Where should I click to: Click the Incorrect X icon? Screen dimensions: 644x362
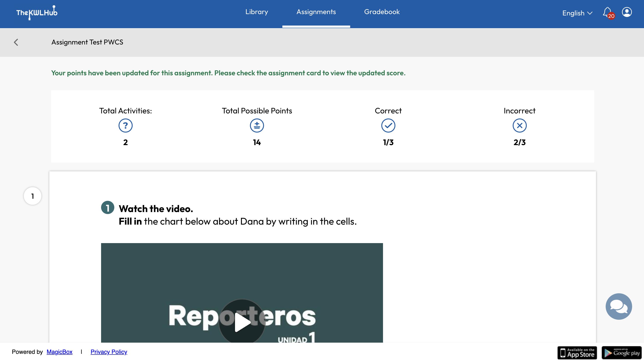520,126
